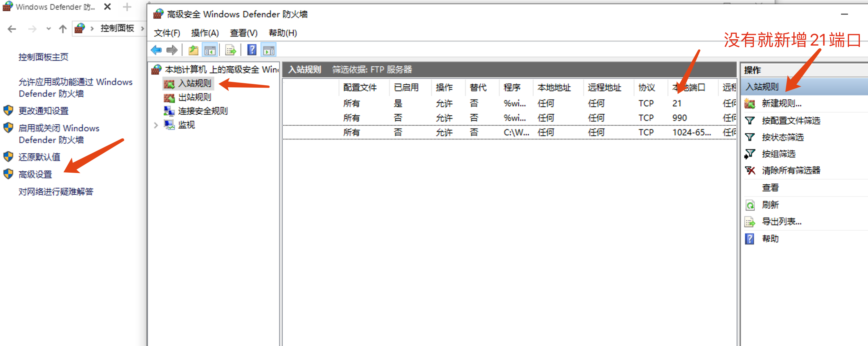Click 帮助 in the actions pane

tap(770, 239)
